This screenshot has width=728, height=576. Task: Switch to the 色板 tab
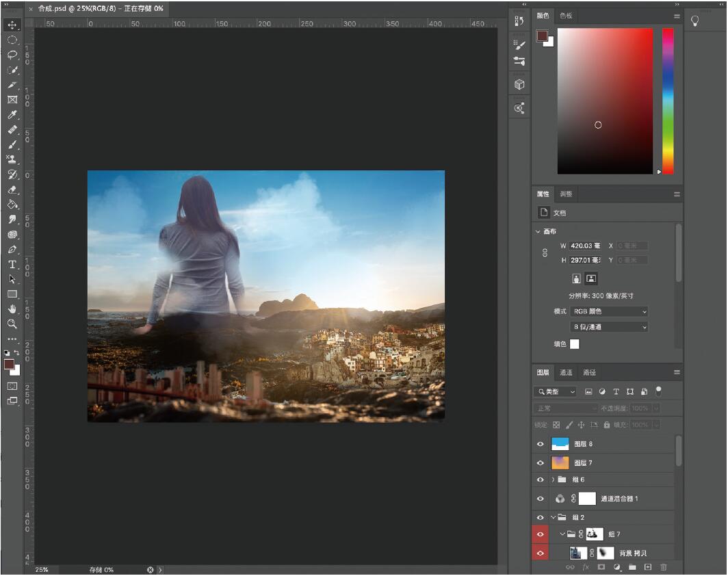[x=566, y=16]
